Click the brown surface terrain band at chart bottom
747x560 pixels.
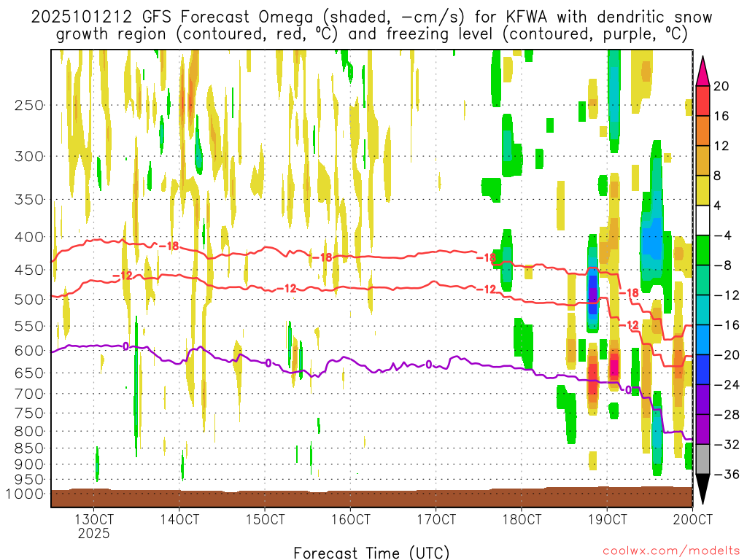[371, 499]
